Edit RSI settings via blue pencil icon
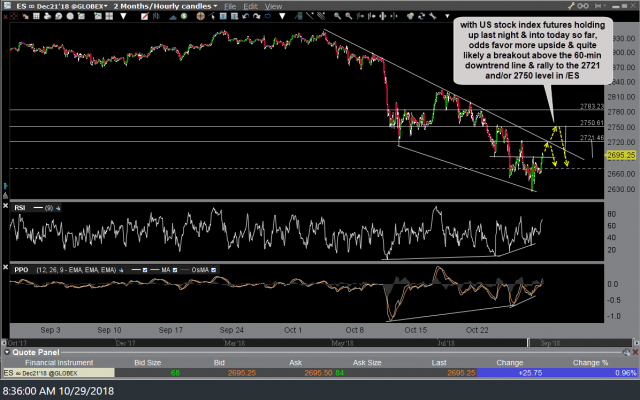Screen dimensions: 640x400 coord(58,208)
